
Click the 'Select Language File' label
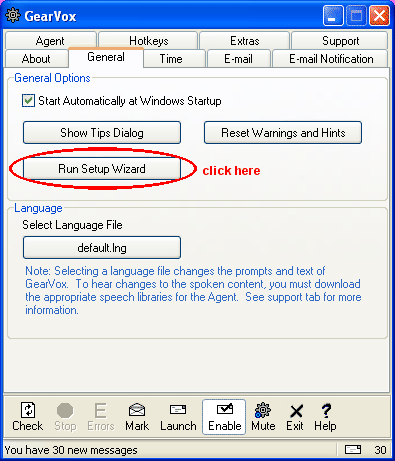(72, 225)
